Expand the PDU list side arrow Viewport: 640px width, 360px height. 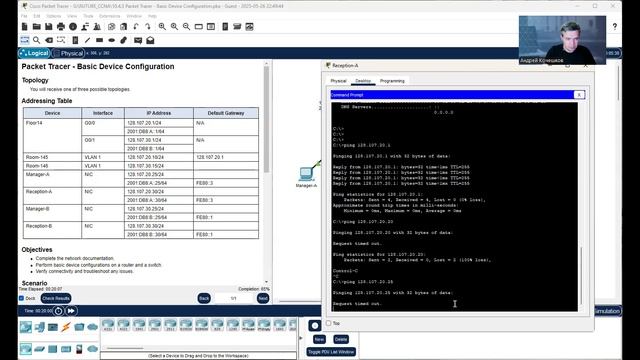pos(301,338)
